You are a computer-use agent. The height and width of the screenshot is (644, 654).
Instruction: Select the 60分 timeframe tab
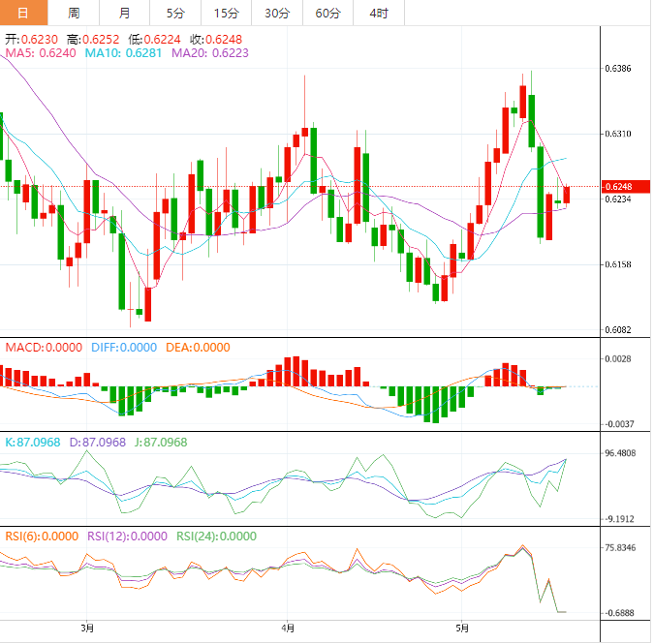tap(327, 13)
